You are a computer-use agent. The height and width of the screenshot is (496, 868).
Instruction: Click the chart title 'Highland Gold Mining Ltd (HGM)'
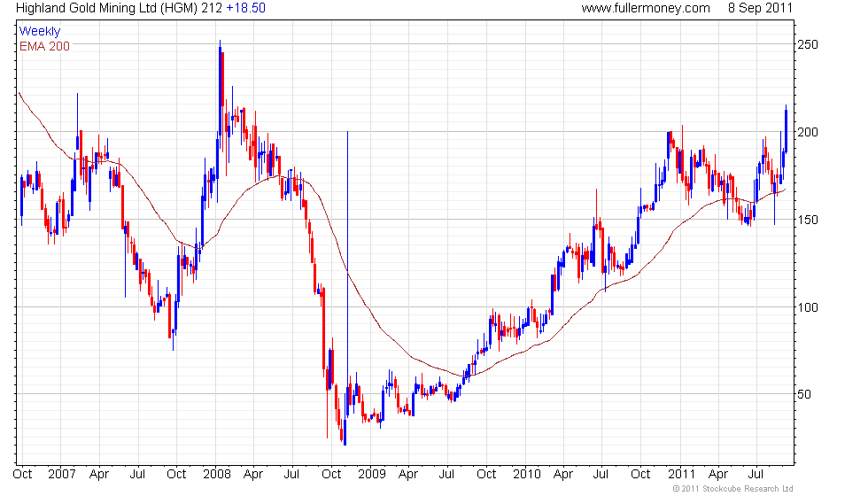(107, 8)
